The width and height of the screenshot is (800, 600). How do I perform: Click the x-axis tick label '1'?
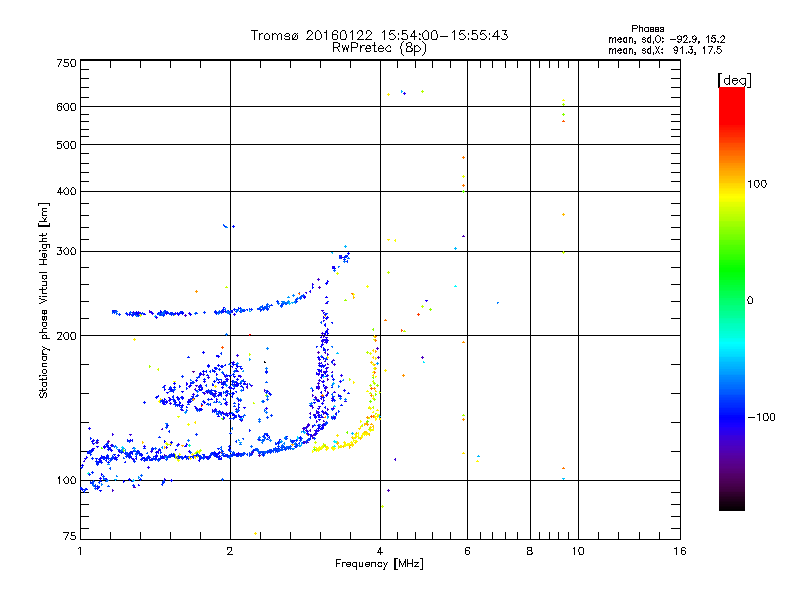[80, 551]
